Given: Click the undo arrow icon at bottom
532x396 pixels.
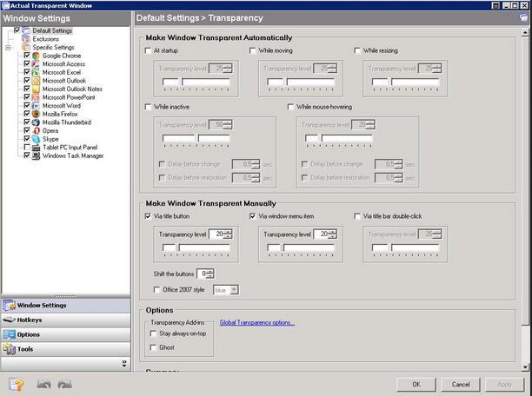Looking at the screenshot, I should pyautogui.click(x=43, y=385).
